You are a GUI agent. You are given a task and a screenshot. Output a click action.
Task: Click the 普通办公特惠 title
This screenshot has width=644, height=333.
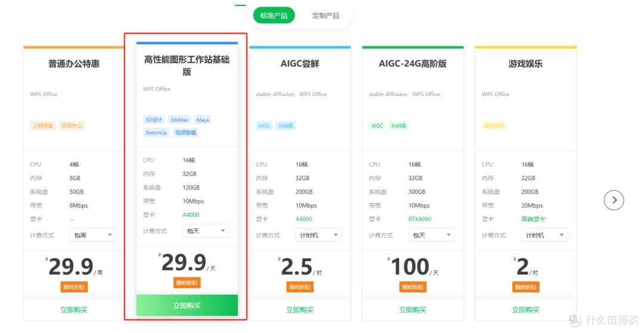coord(74,64)
